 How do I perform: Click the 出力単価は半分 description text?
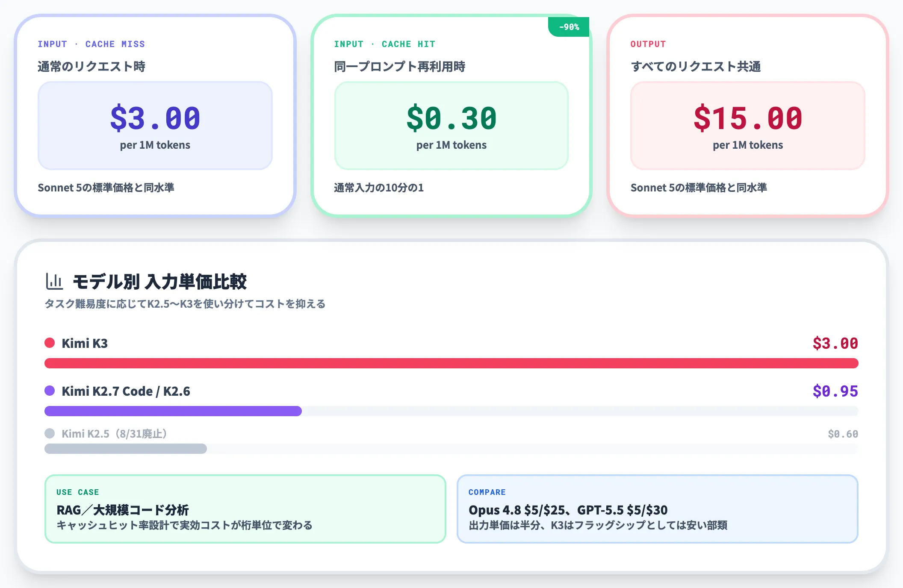tap(598, 525)
